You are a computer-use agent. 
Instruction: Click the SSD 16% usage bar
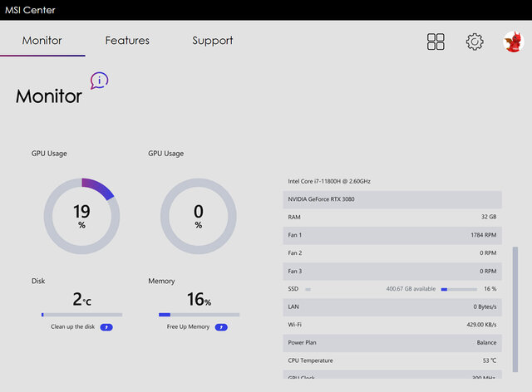point(456,289)
